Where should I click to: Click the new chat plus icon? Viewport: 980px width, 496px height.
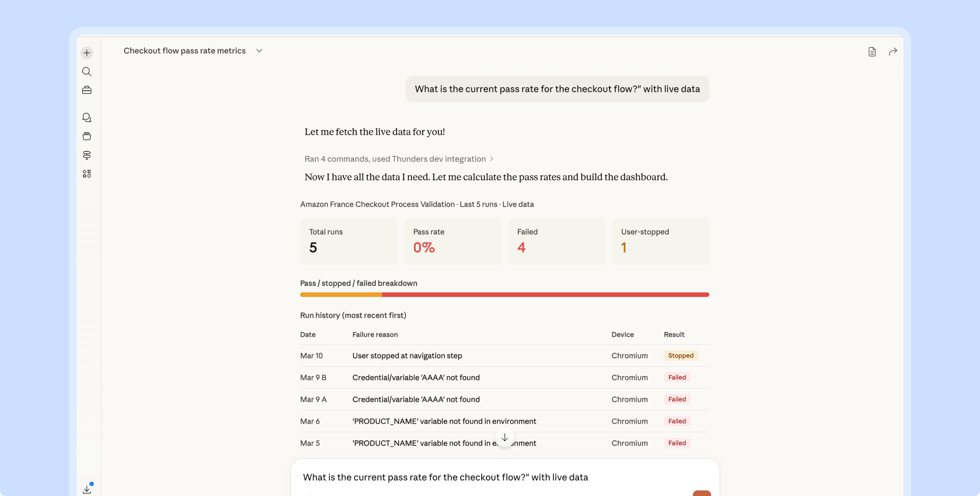pos(87,53)
